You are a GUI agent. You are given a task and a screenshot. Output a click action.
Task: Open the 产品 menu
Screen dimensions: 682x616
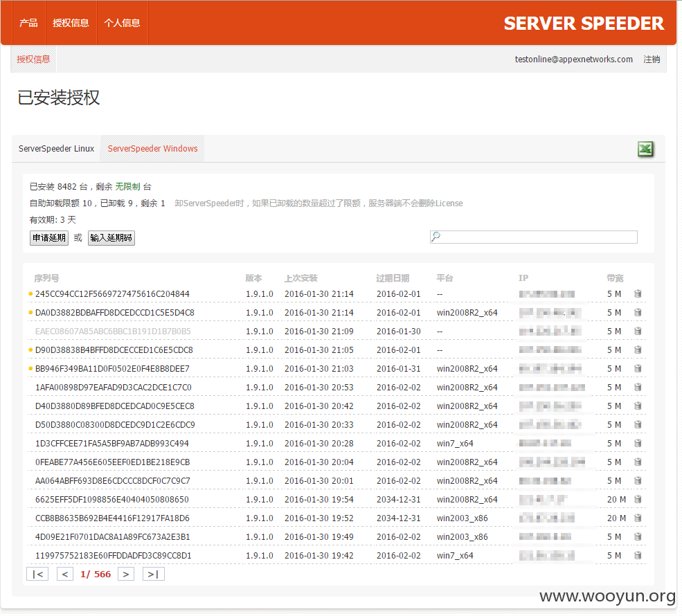click(28, 23)
